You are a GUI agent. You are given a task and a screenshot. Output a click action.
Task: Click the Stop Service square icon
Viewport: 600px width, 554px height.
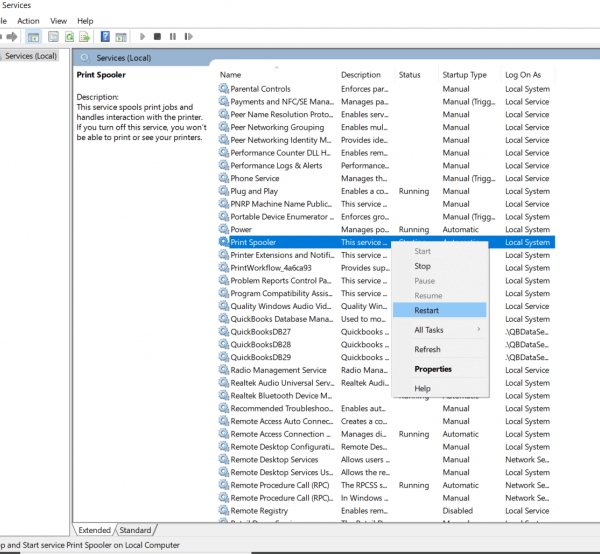point(157,37)
